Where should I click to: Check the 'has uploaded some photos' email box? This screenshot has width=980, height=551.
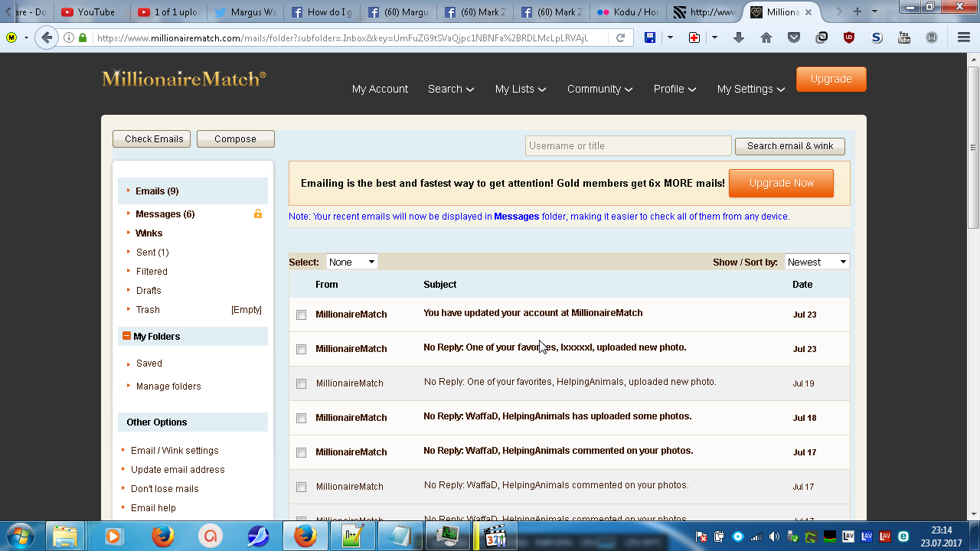pyautogui.click(x=301, y=418)
